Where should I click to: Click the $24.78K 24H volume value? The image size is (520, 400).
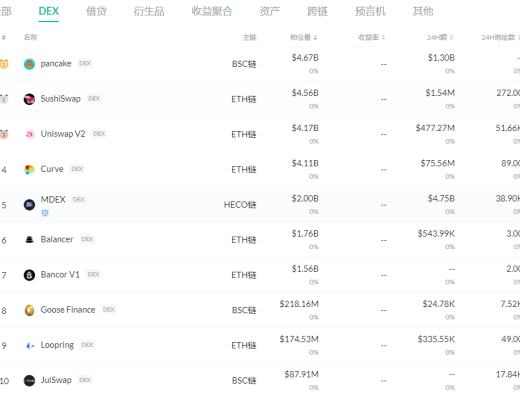point(439,304)
